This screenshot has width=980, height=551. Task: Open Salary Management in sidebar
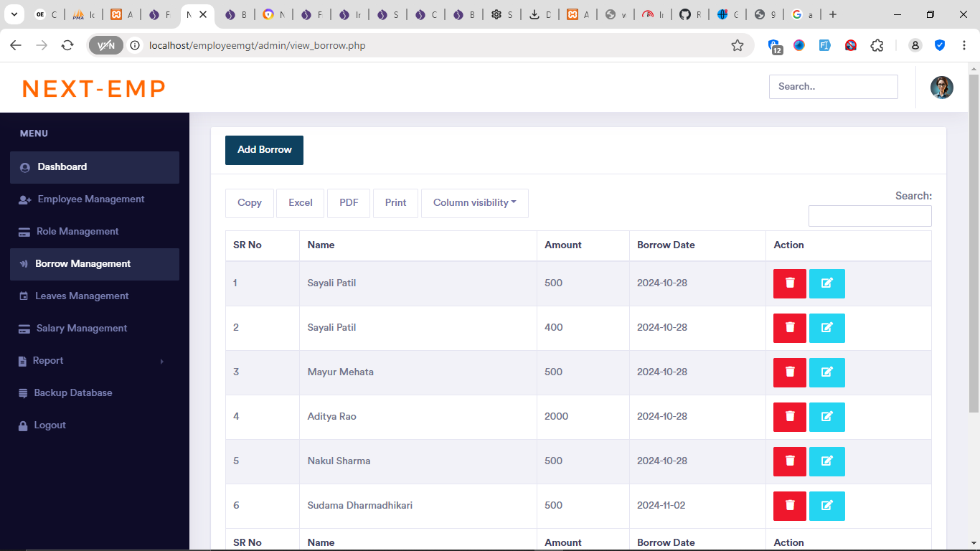tap(82, 329)
